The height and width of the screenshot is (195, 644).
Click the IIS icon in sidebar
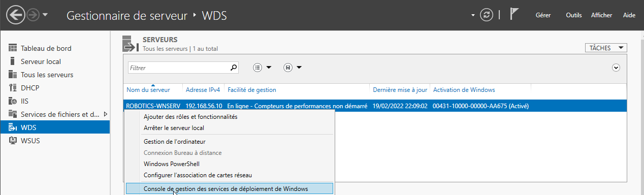click(13, 101)
